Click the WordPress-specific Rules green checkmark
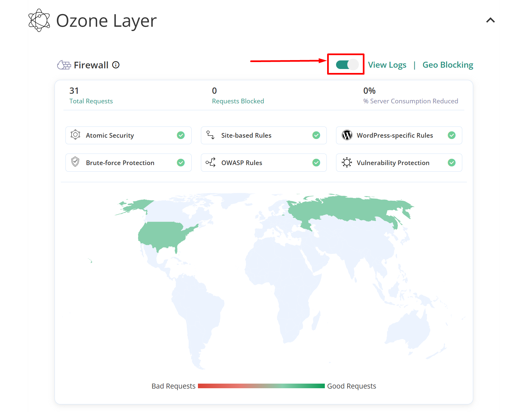532x412 pixels. click(x=452, y=135)
